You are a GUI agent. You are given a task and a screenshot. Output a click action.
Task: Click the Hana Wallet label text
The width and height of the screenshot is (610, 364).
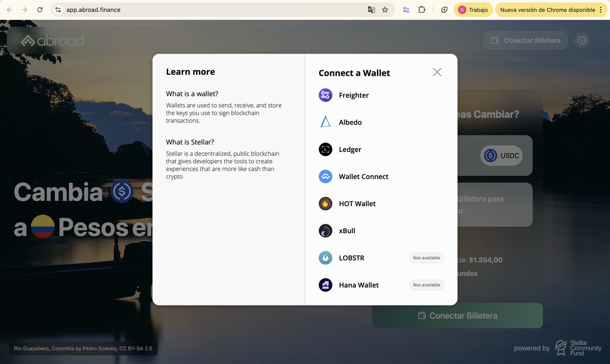point(359,285)
